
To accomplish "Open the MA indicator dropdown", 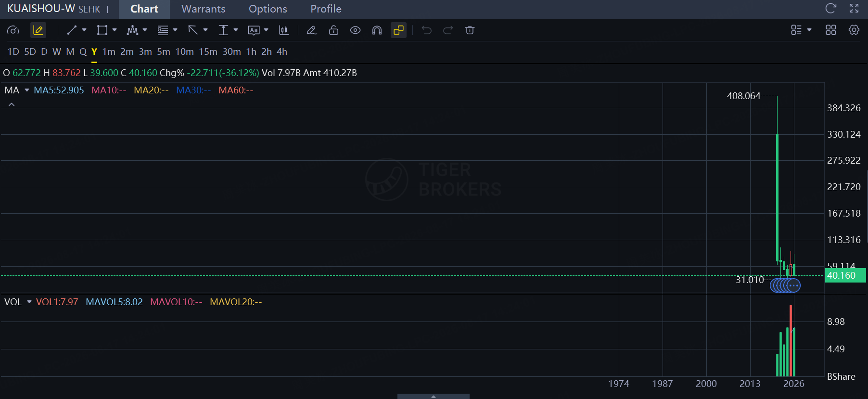I will [x=27, y=90].
